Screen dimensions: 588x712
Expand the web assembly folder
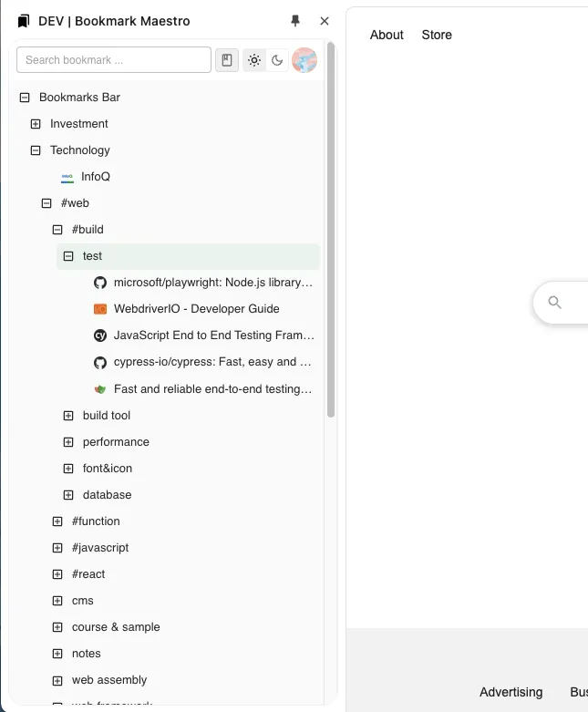(x=57, y=680)
